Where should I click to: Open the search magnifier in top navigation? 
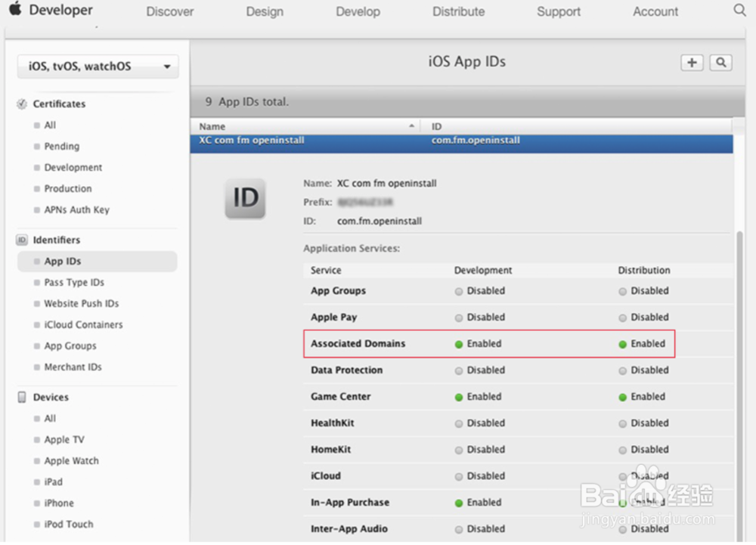pyautogui.click(x=739, y=10)
